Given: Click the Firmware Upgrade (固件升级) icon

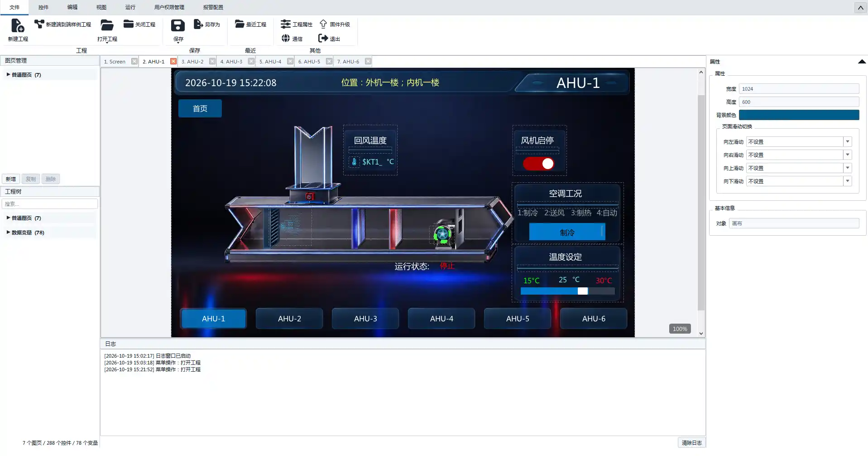Looking at the screenshot, I should 323,24.
